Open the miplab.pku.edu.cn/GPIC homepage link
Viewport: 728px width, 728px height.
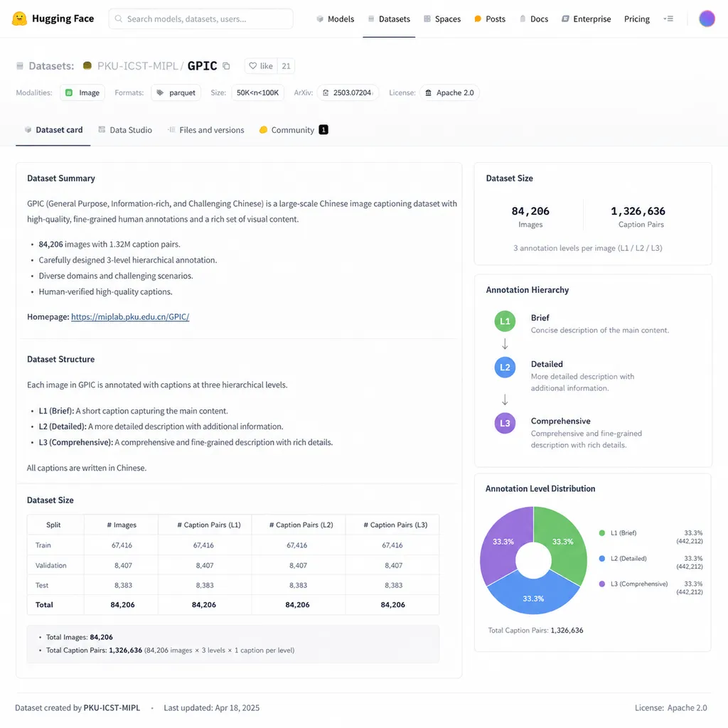click(130, 316)
